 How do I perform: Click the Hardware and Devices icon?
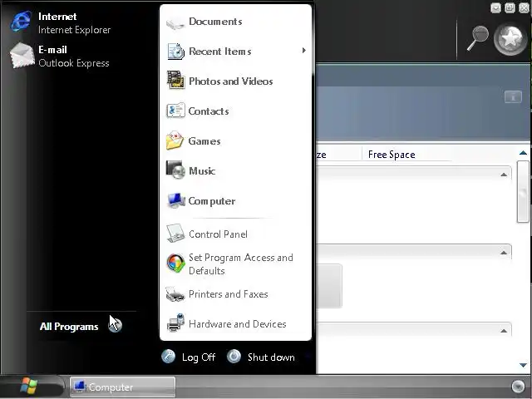(x=175, y=323)
